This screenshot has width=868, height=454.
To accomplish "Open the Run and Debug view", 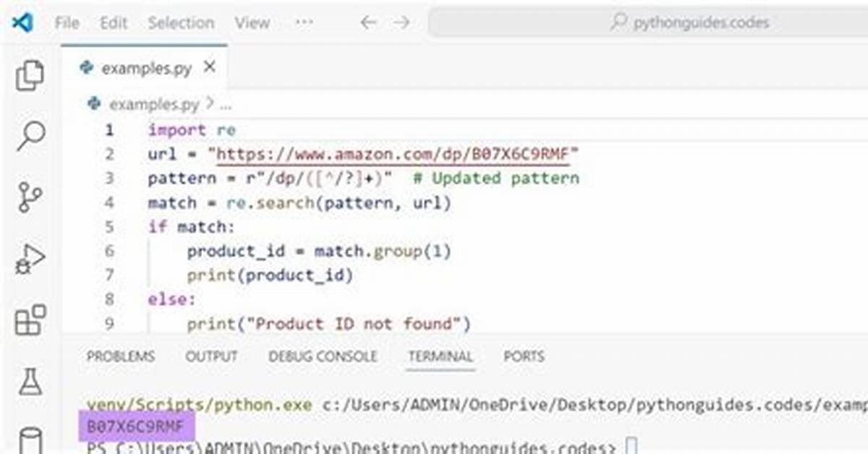I will (30, 259).
